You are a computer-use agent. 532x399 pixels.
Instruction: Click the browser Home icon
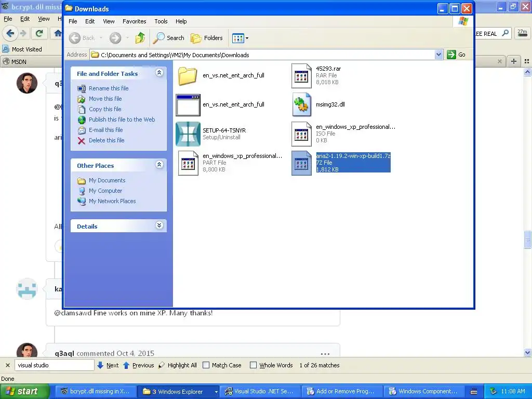click(x=58, y=33)
